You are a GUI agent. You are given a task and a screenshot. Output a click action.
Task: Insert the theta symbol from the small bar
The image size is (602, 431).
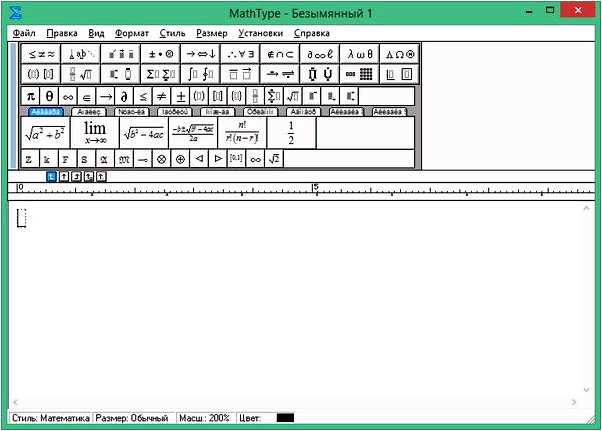50,96
